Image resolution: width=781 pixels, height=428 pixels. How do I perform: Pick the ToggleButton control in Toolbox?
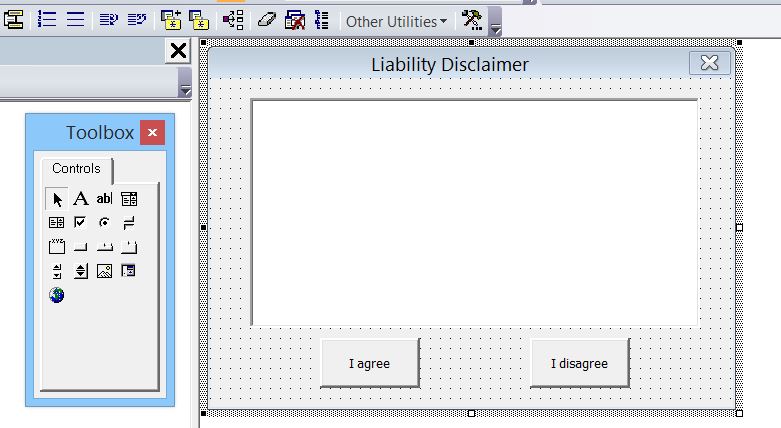128,223
